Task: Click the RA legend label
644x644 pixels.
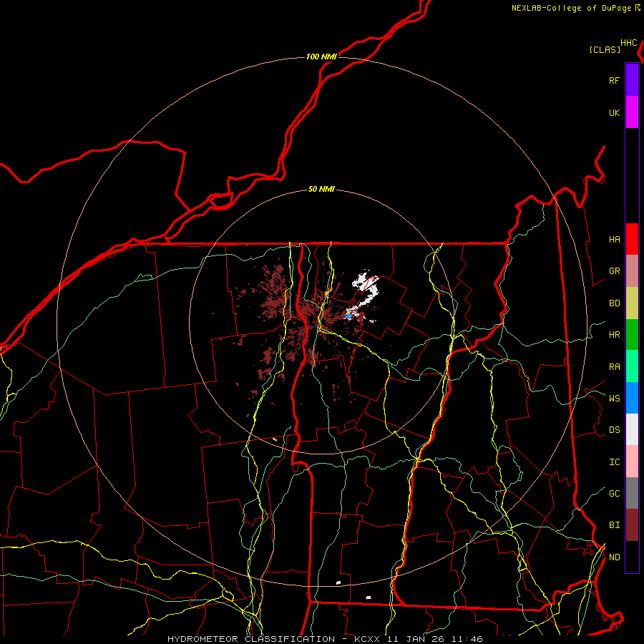Action: click(614, 367)
